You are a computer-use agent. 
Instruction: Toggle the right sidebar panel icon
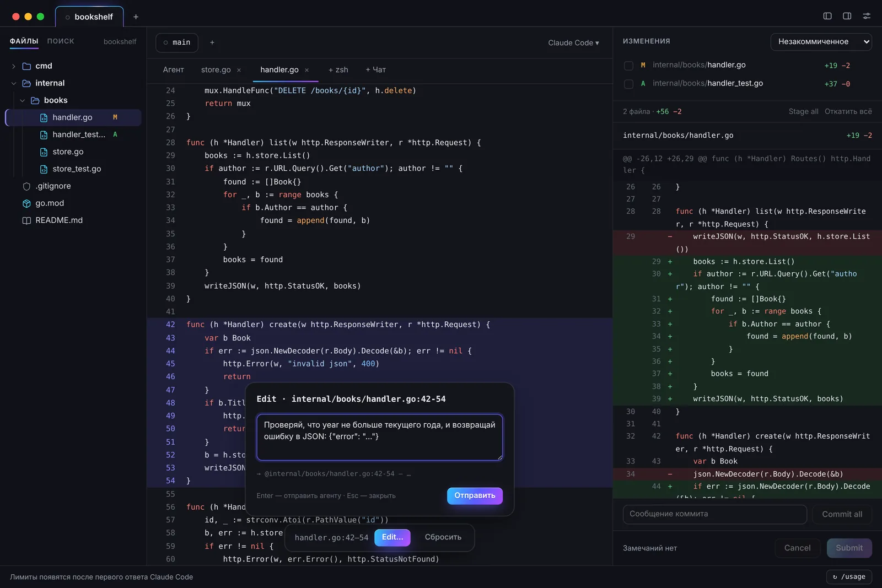847,16
